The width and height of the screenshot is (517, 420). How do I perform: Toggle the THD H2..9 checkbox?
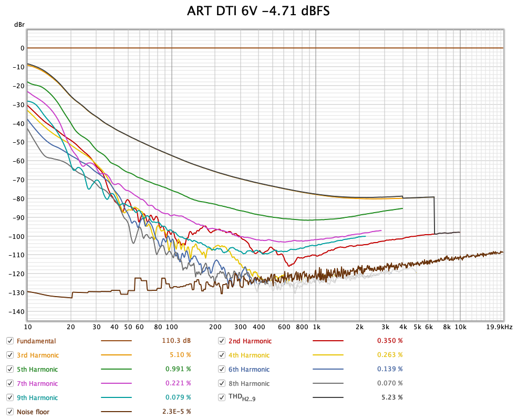click(222, 397)
